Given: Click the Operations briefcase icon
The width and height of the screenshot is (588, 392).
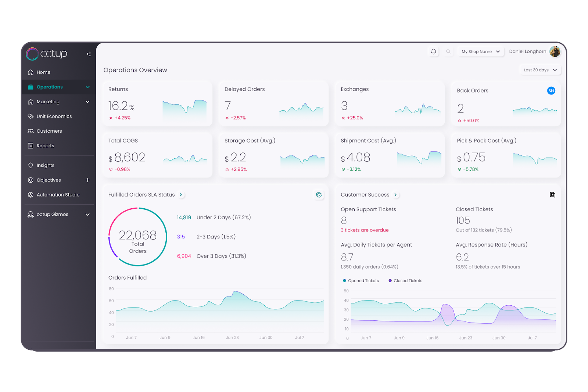Looking at the screenshot, I should pyautogui.click(x=31, y=87).
